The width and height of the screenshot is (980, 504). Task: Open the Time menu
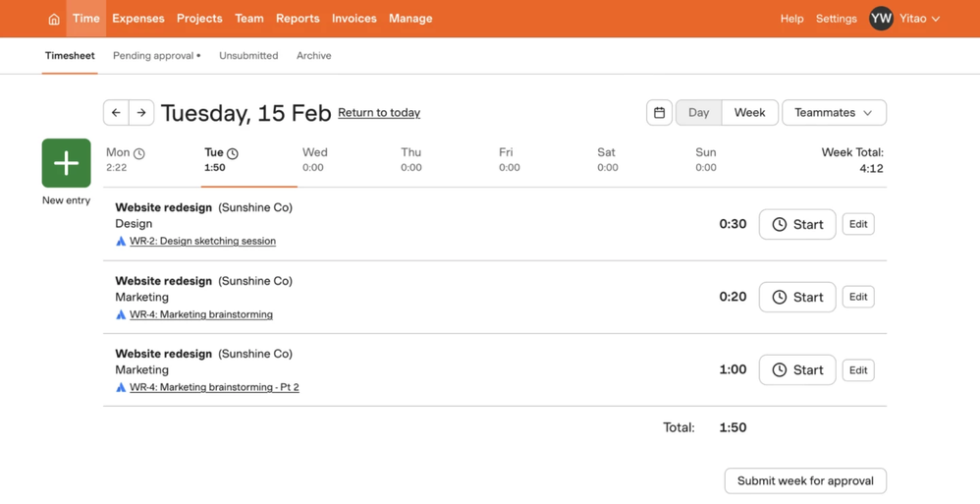pos(86,18)
